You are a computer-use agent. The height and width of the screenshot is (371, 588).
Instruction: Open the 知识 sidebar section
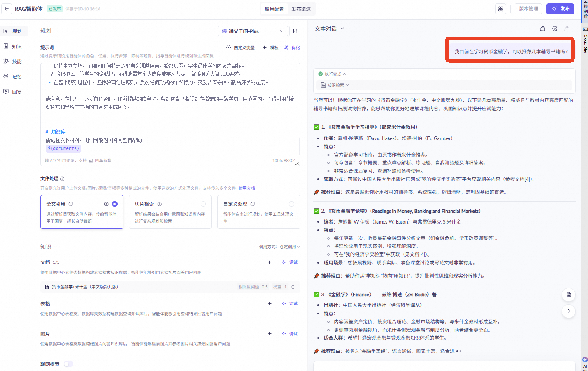[x=14, y=46]
